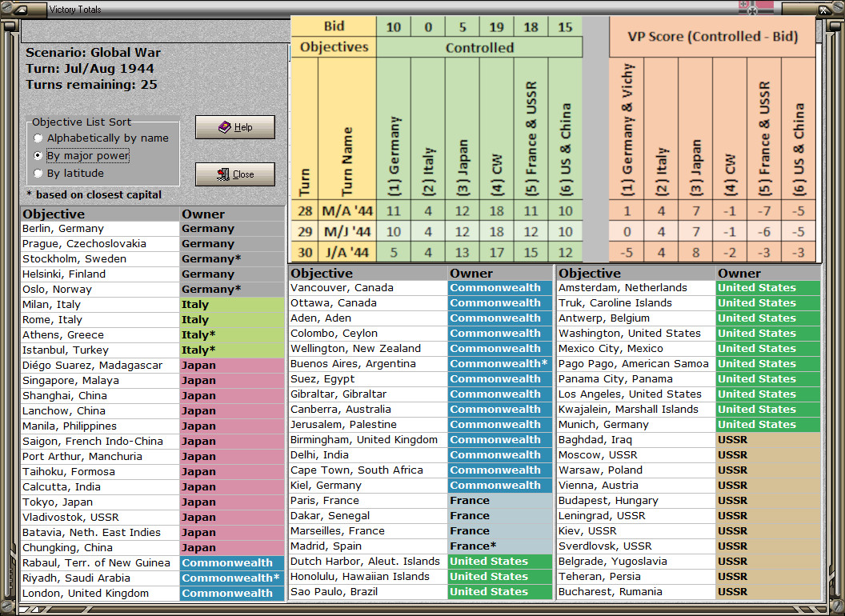Select 'Dutch Harbor, Aleut. Islands' objective

(x=368, y=562)
